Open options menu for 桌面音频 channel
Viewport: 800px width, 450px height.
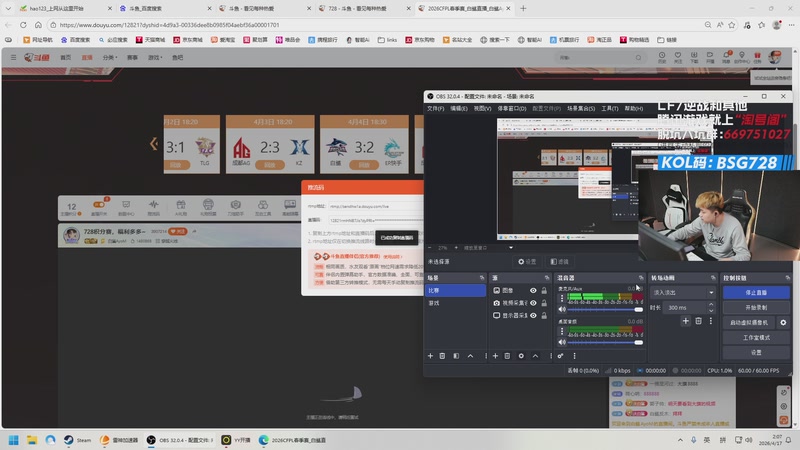[562, 331]
